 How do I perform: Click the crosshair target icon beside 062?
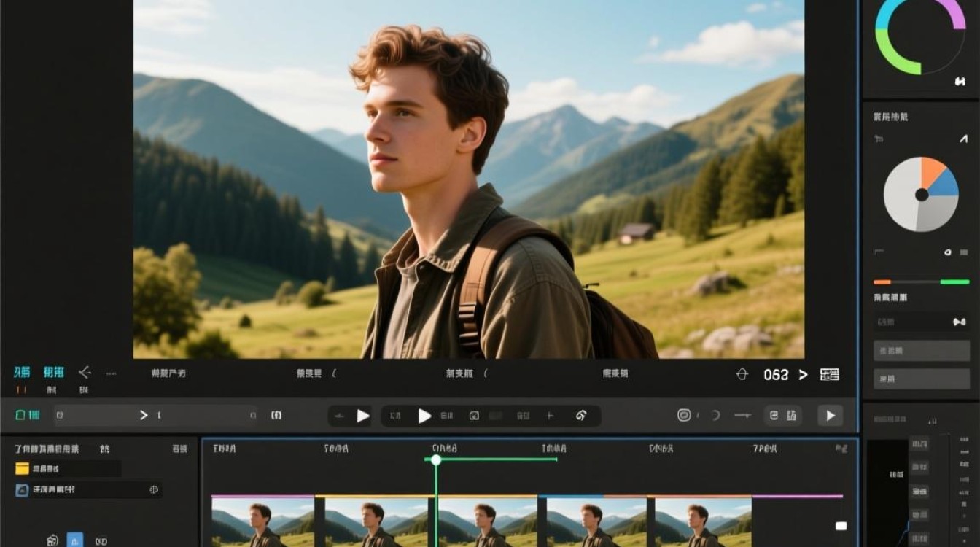pyautogui.click(x=742, y=374)
